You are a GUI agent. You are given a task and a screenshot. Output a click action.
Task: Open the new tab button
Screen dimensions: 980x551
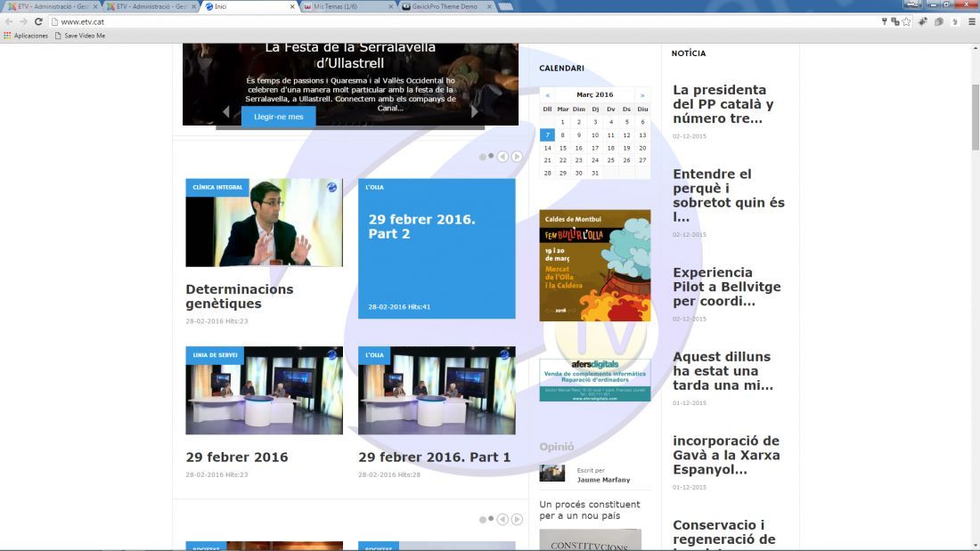(x=506, y=6)
